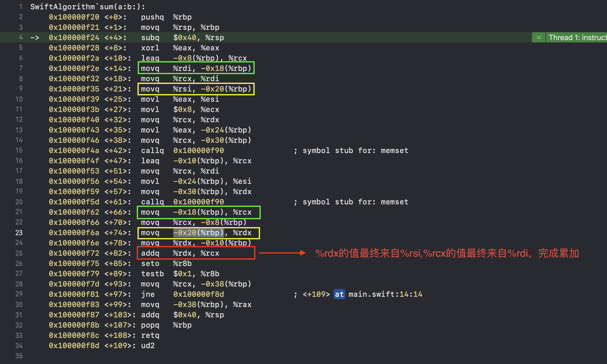607x364 pixels.
Task: Click the 'seto' instruction mnemonic
Action: pyautogui.click(x=150, y=263)
